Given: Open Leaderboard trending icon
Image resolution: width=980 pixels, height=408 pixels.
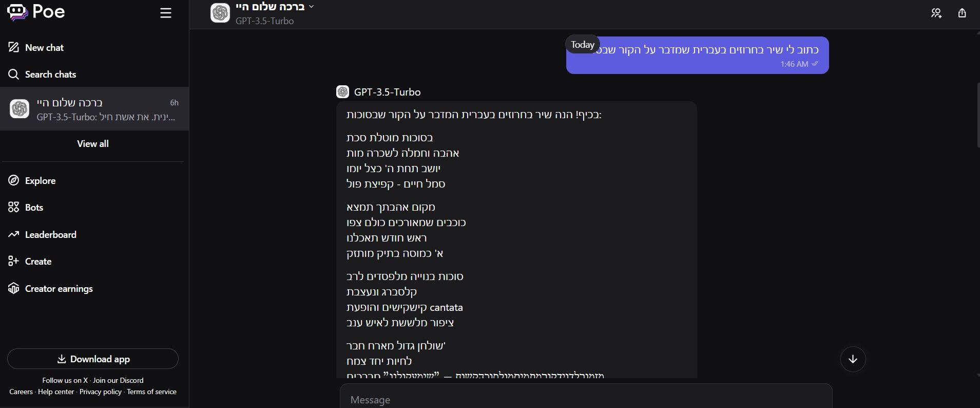Looking at the screenshot, I should [x=14, y=234].
